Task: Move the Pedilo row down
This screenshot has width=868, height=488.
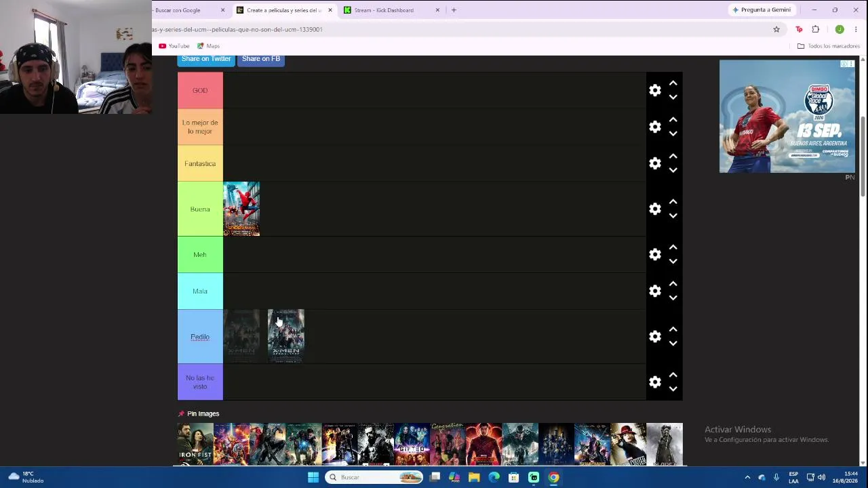Action: 673,343
